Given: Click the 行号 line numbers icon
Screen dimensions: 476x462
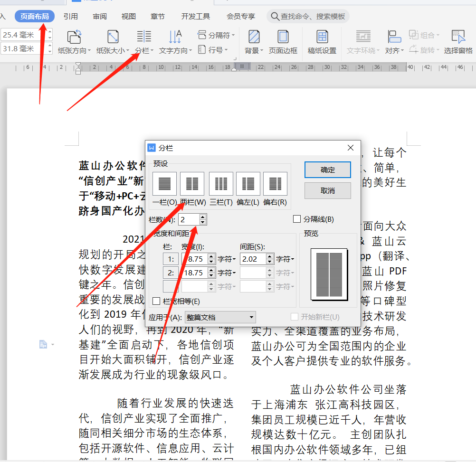Looking at the screenshot, I should point(201,49).
